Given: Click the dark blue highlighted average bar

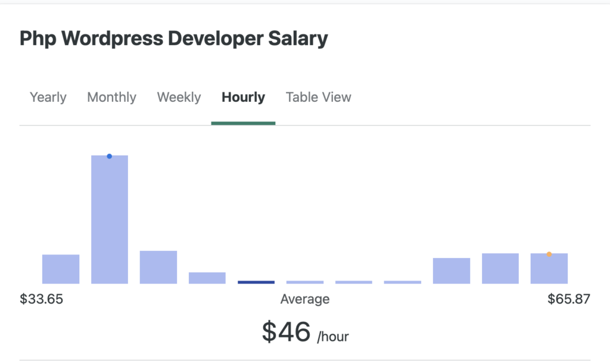Looking at the screenshot, I should tap(256, 281).
